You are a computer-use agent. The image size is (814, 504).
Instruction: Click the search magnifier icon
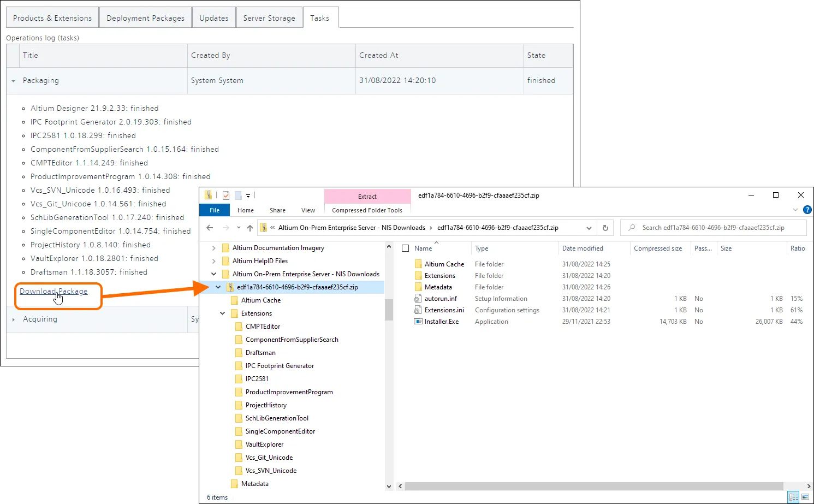[632, 228]
